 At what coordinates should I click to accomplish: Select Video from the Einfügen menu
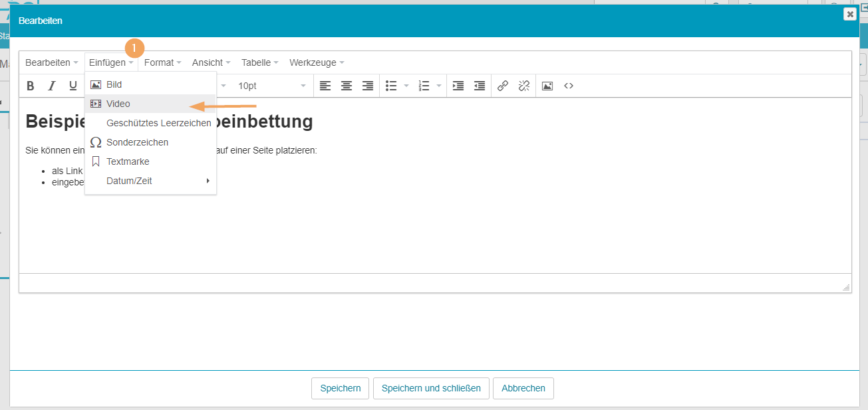coord(118,104)
